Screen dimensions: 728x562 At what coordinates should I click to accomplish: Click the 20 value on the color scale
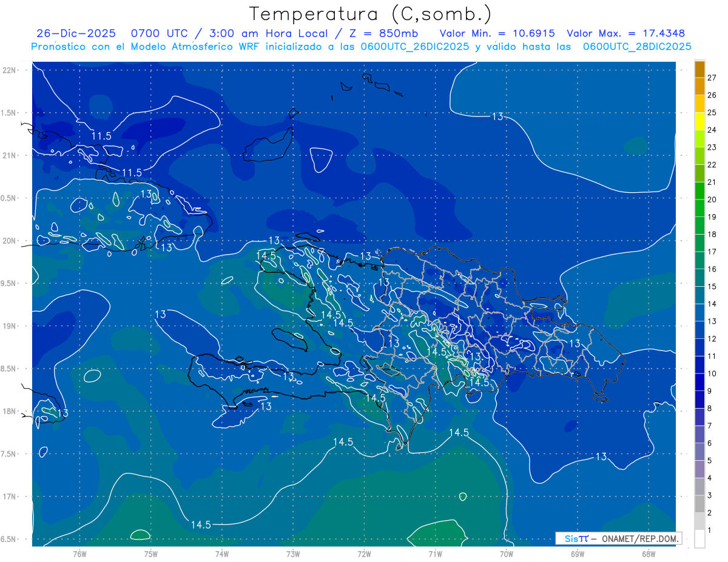coord(712,199)
